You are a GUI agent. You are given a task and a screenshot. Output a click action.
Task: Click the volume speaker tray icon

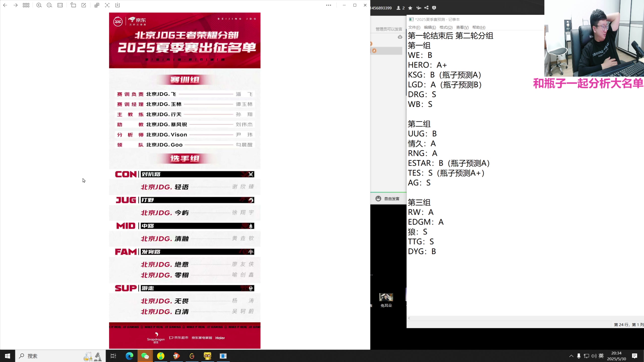(594, 356)
